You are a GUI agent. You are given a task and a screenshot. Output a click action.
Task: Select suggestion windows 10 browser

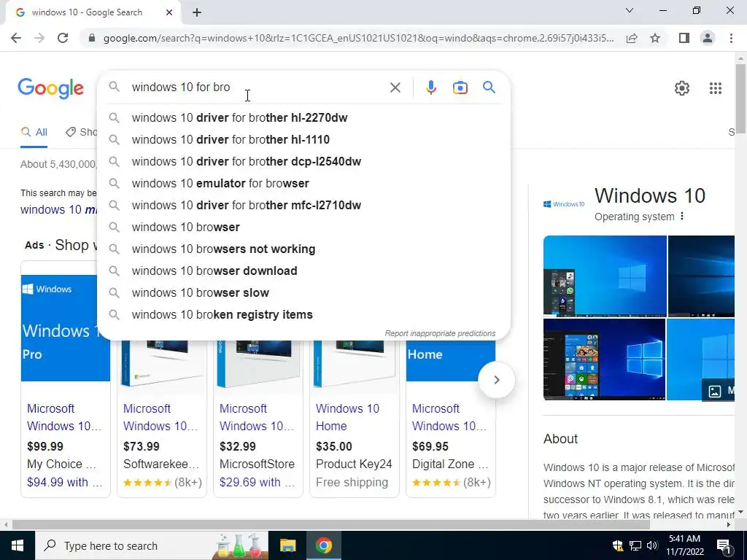point(303,227)
